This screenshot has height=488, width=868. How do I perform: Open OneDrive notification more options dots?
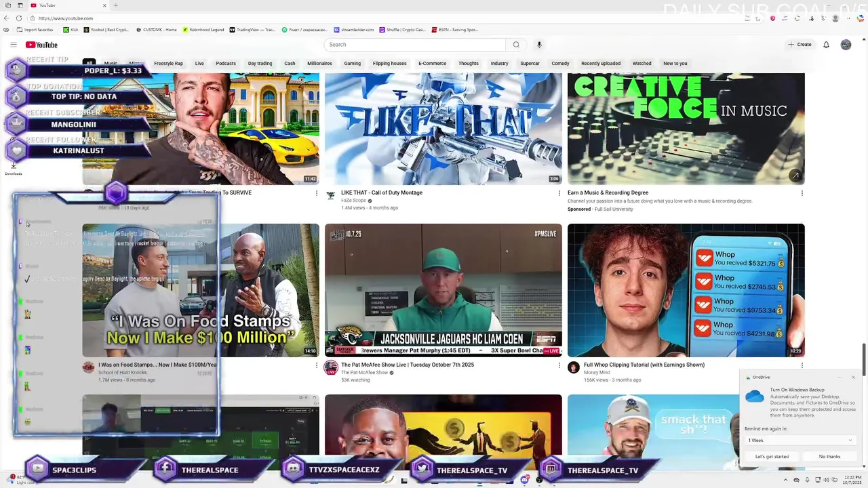point(840,378)
